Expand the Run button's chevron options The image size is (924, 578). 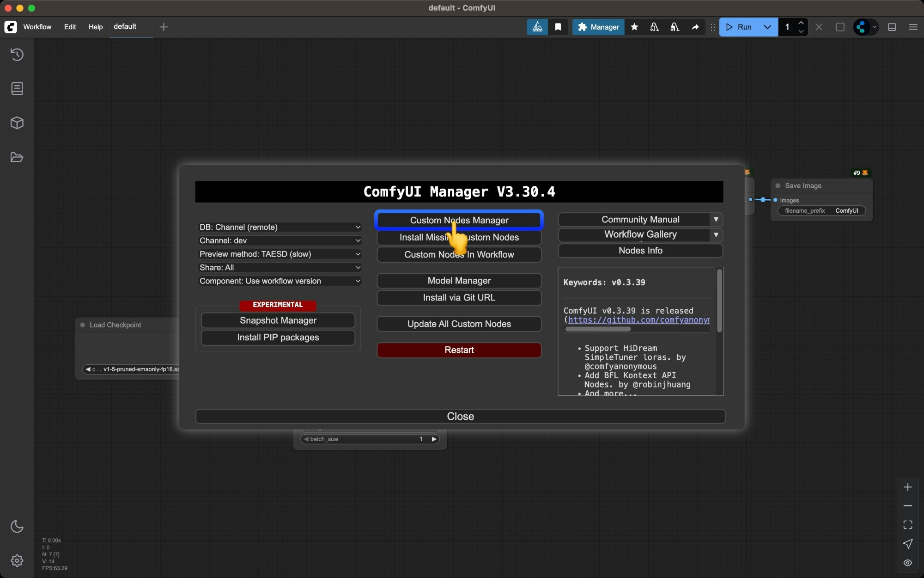pyautogui.click(x=767, y=27)
